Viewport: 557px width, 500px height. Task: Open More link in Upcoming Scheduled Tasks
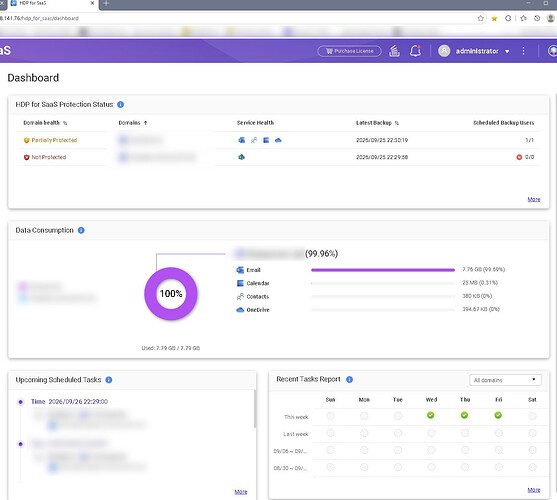[x=241, y=492]
